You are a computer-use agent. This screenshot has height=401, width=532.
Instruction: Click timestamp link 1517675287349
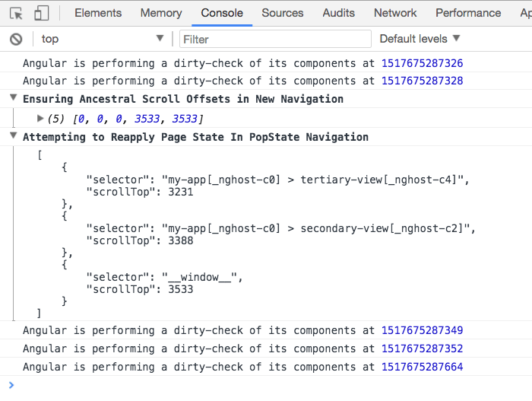tap(422, 330)
